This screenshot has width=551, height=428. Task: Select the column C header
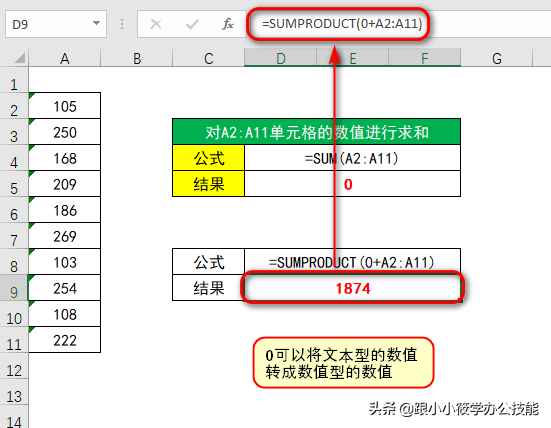[x=208, y=58]
